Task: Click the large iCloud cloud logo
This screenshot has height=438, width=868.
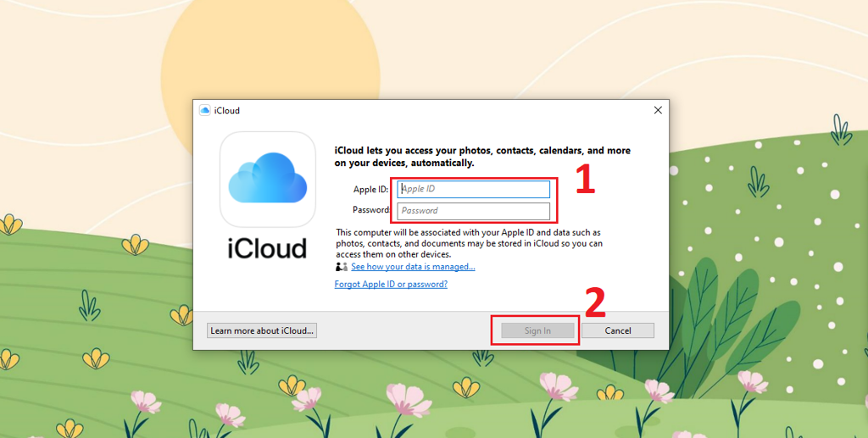Action: [268, 179]
